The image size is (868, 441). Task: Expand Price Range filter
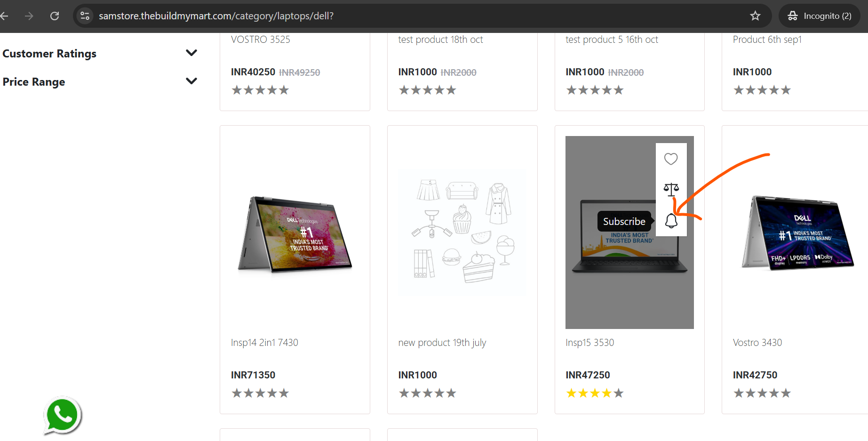[x=191, y=81]
